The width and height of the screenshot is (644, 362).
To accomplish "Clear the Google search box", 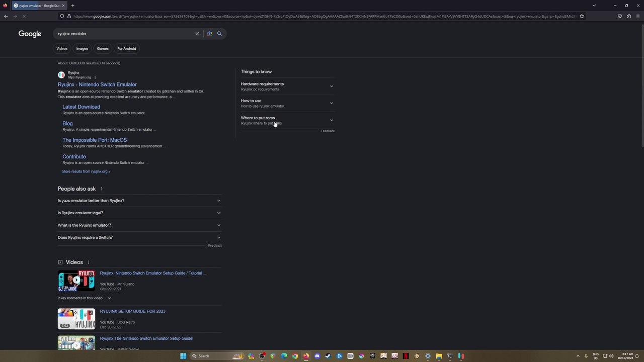I will click(x=197, y=34).
